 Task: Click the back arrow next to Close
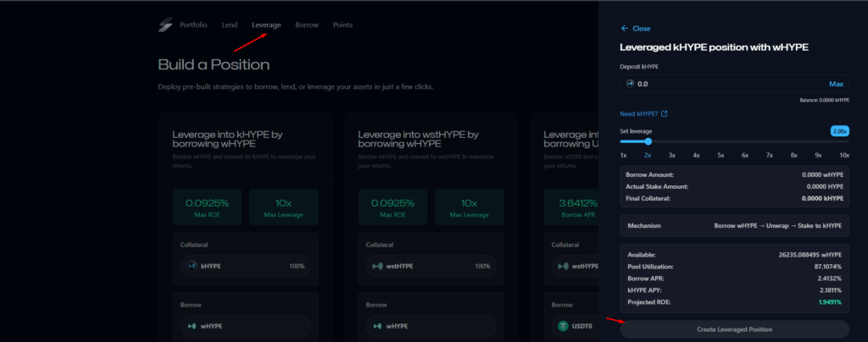pyautogui.click(x=625, y=28)
